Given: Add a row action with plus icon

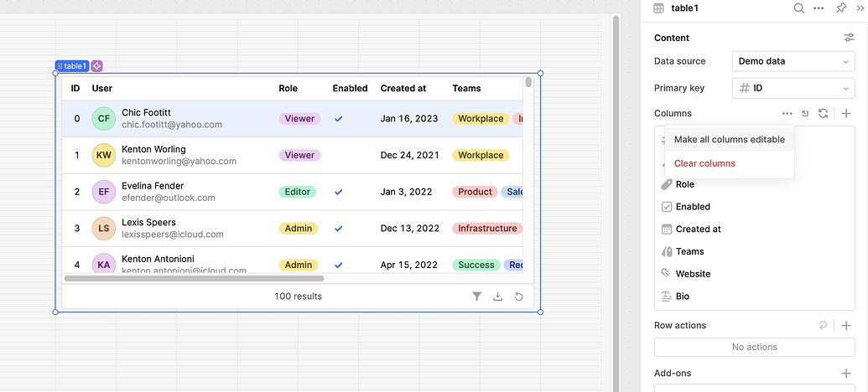Looking at the screenshot, I should point(846,325).
